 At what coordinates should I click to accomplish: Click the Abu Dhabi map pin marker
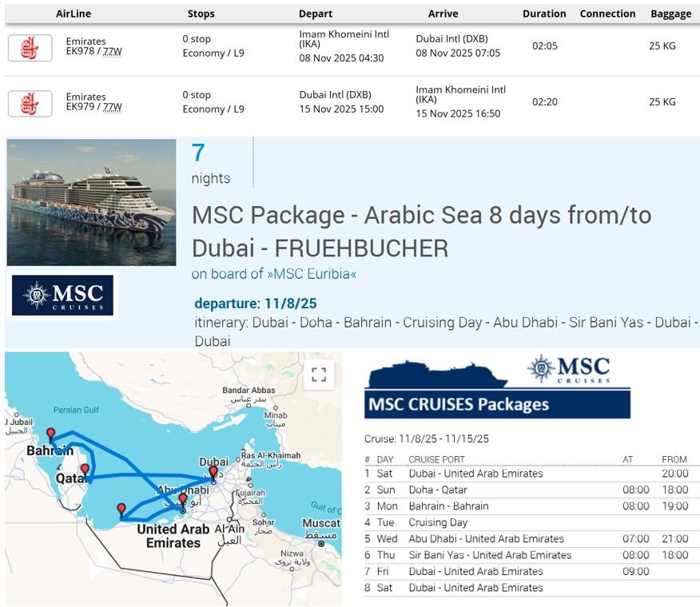[x=182, y=500]
